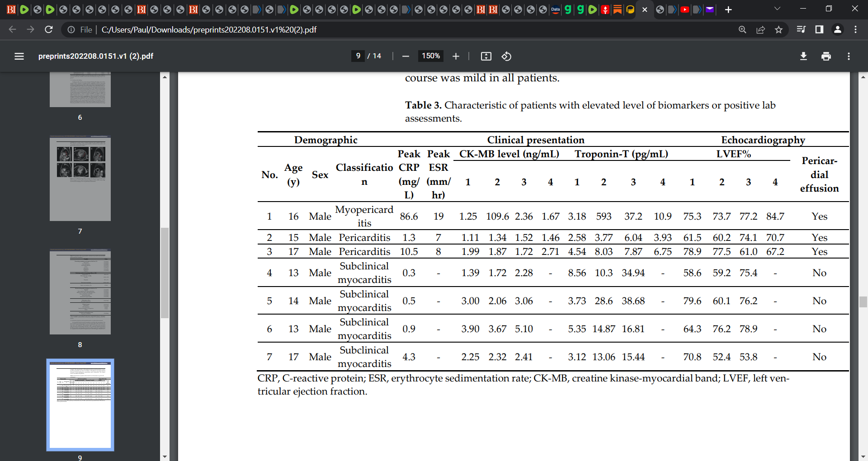Click the PDF title 'preprints202208.0151.v1 (2).pdf'
The image size is (868, 461).
[95, 56]
